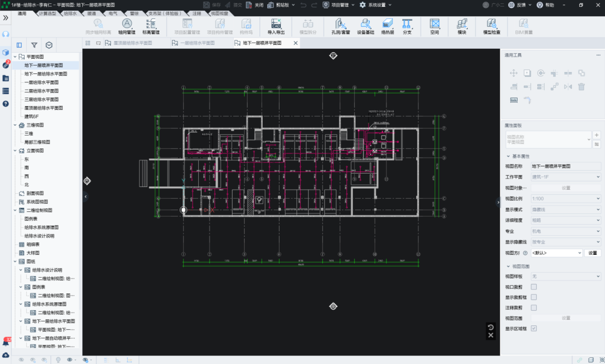
Task: Toggle 显示裁剪框 checkbox
Action: [x=534, y=297]
